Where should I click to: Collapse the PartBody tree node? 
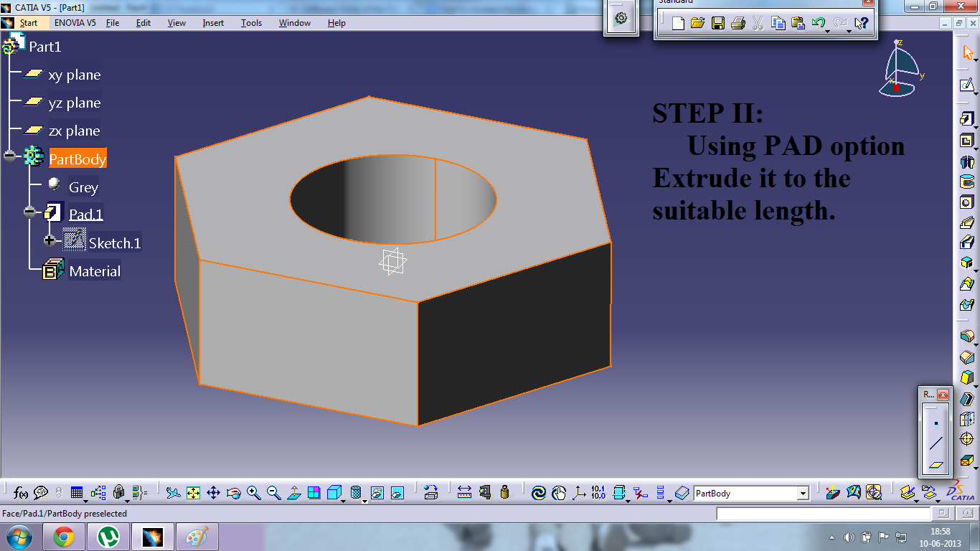click(9, 156)
